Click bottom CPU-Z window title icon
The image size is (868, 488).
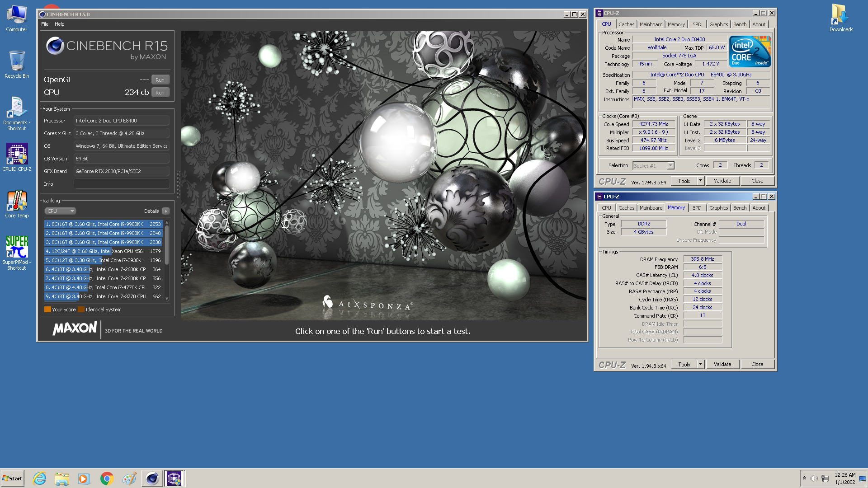(x=599, y=197)
